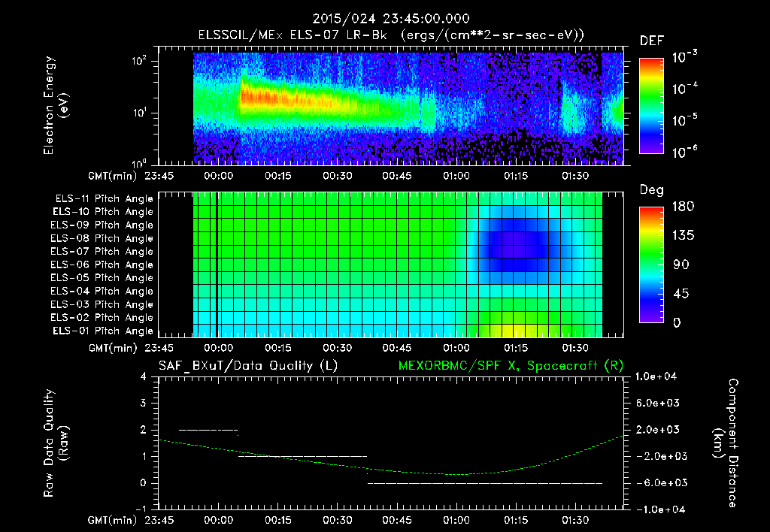
Task: Click the 10^-6 value on DEF scale
Action: (x=684, y=152)
